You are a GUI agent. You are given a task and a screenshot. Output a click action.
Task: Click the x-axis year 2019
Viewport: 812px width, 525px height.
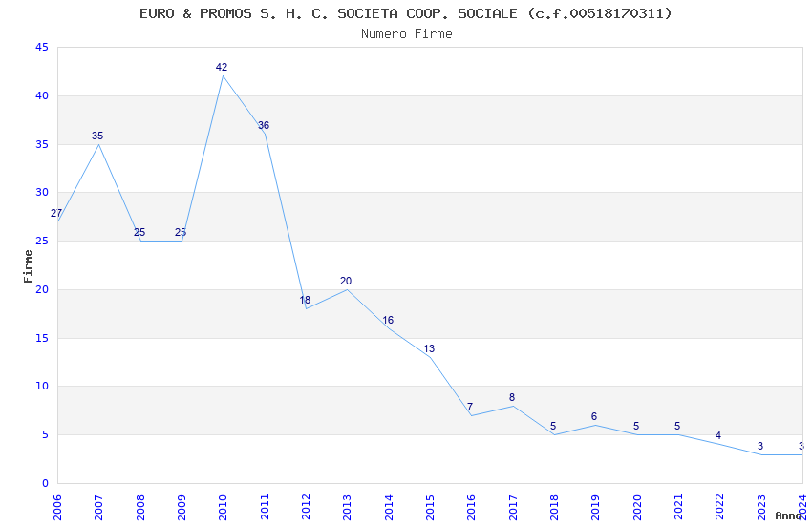point(595,508)
